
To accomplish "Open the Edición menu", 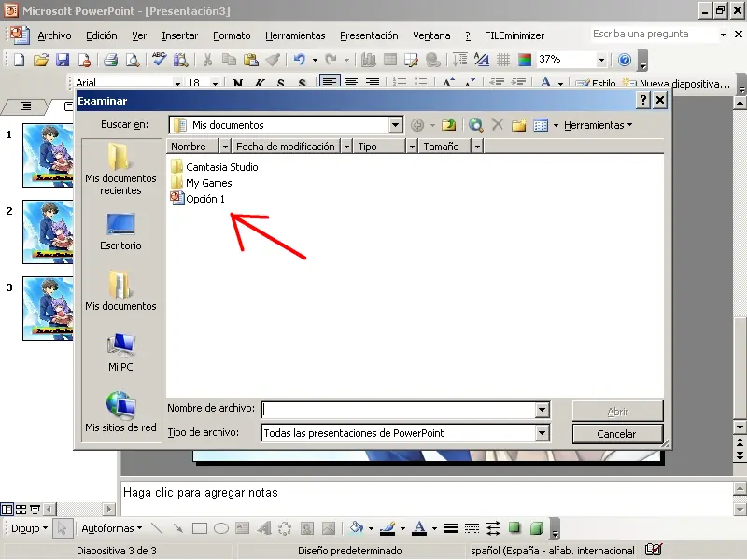I will [101, 35].
